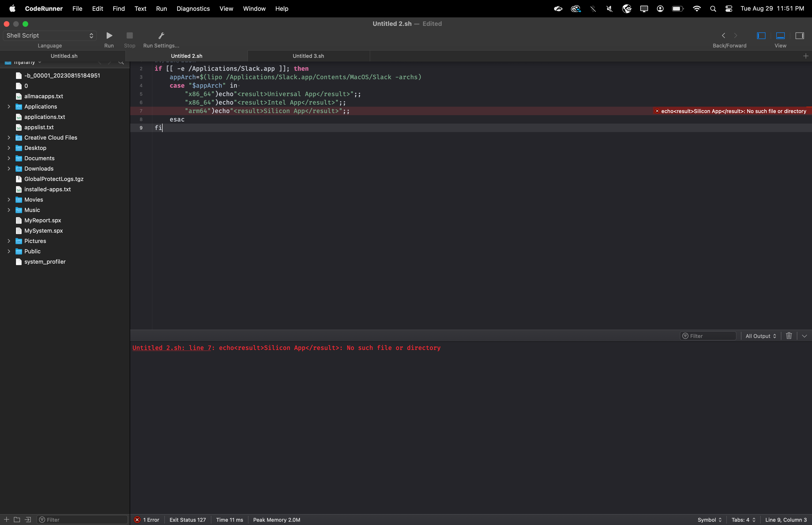
Task: Select installed-apps.txt file
Action: (x=47, y=189)
